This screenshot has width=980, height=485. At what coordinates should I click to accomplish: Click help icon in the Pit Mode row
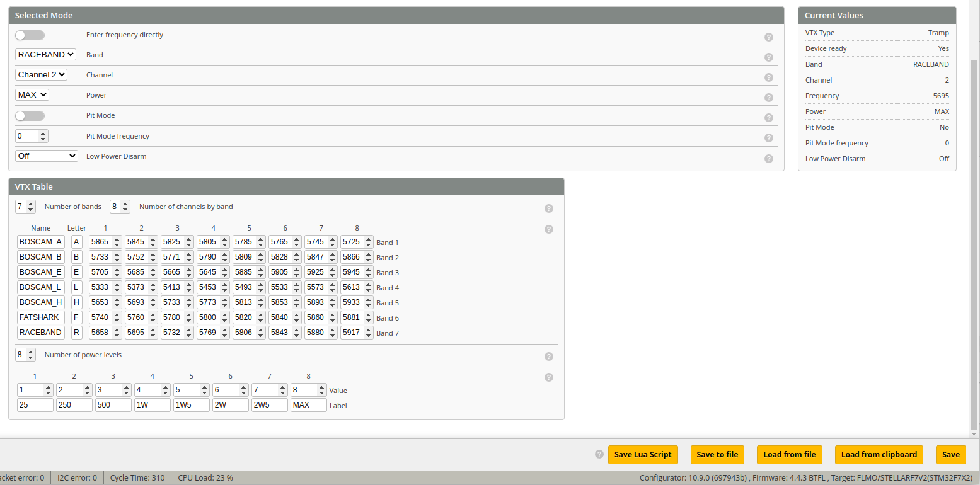(768, 118)
